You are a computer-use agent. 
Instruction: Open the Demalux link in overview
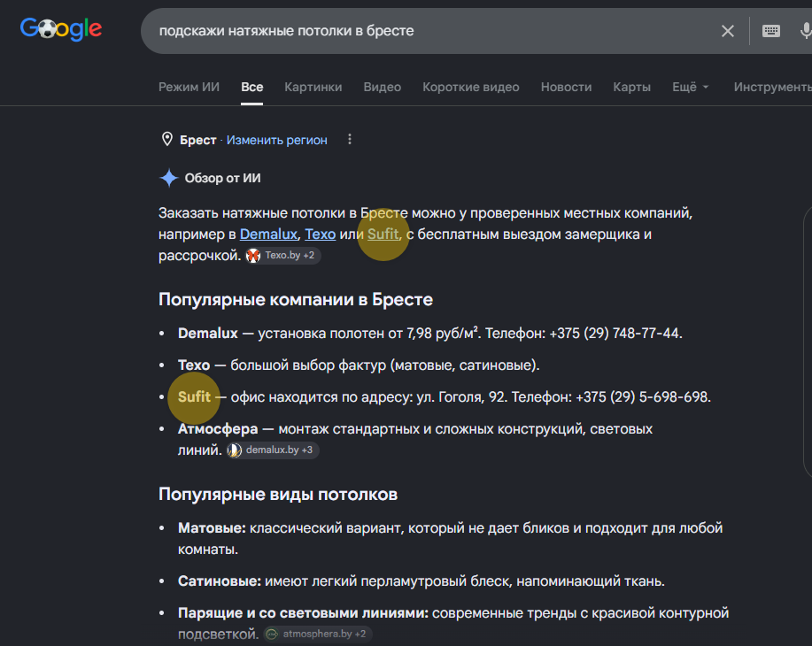pyautogui.click(x=268, y=235)
